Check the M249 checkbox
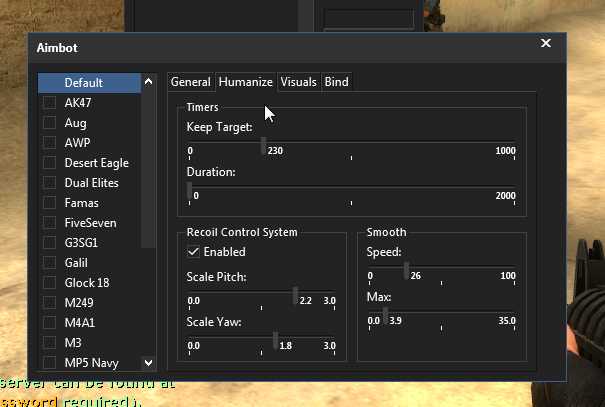The height and width of the screenshot is (407, 605). (49, 302)
